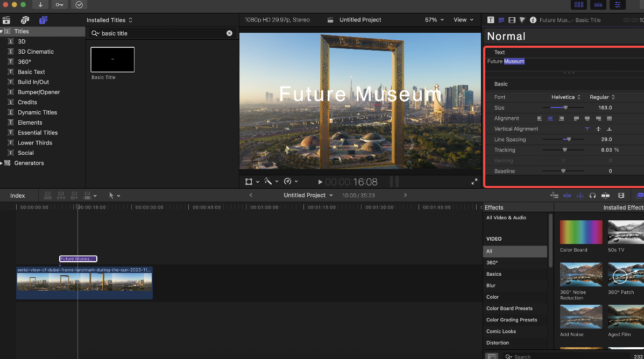Image resolution: width=644 pixels, height=359 pixels.
Task: Toggle solo headphones button
Action: (592, 196)
